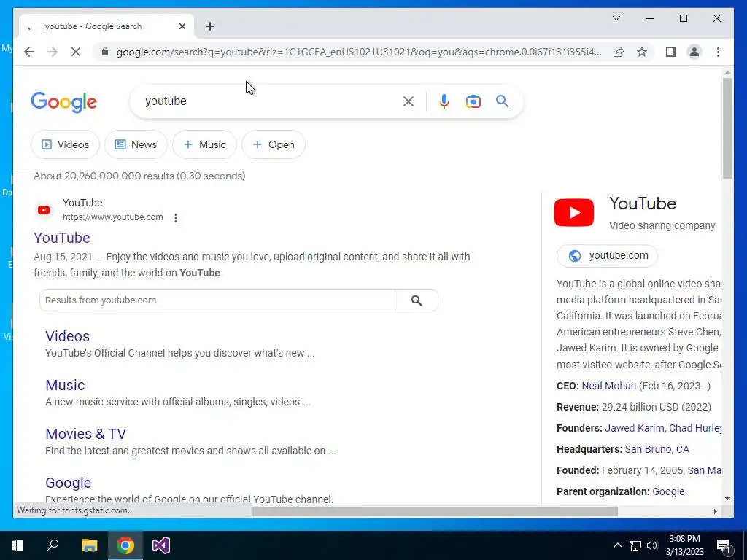This screenshot has height=560, width=747.
Task: Click the 'Video sharing company' subtitle
Action: 662,226
